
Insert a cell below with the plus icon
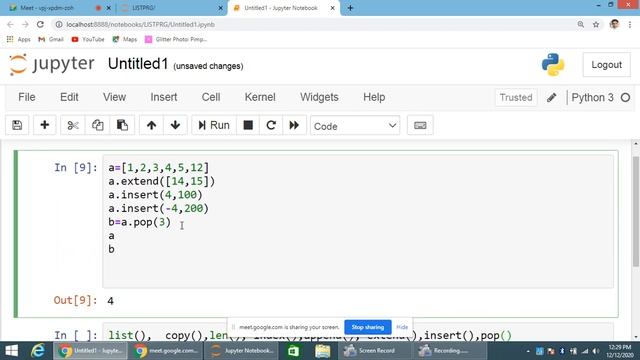click(44, 125)
